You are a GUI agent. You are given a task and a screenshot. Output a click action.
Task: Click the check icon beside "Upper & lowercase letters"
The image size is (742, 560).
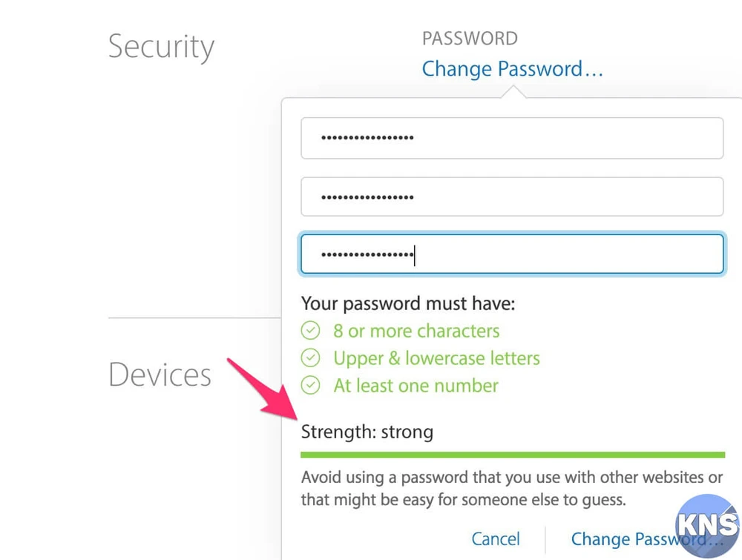pos(310,358)
